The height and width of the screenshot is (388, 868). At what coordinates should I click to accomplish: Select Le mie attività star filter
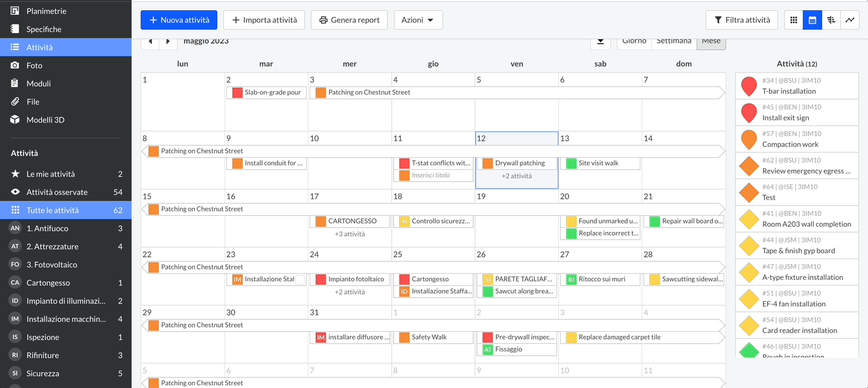tap(66, 174)
